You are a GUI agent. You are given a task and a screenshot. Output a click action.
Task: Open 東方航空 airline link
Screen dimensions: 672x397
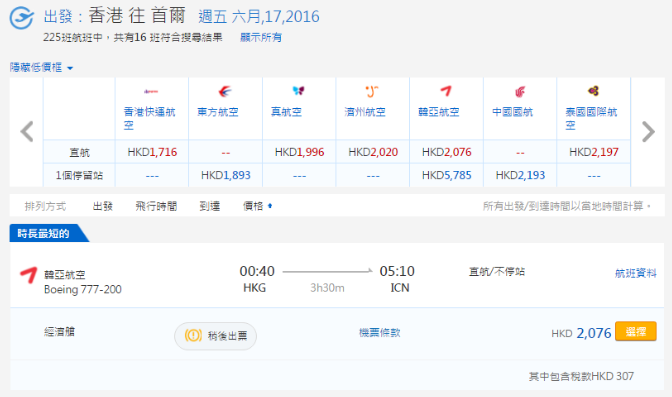(218, 112)
